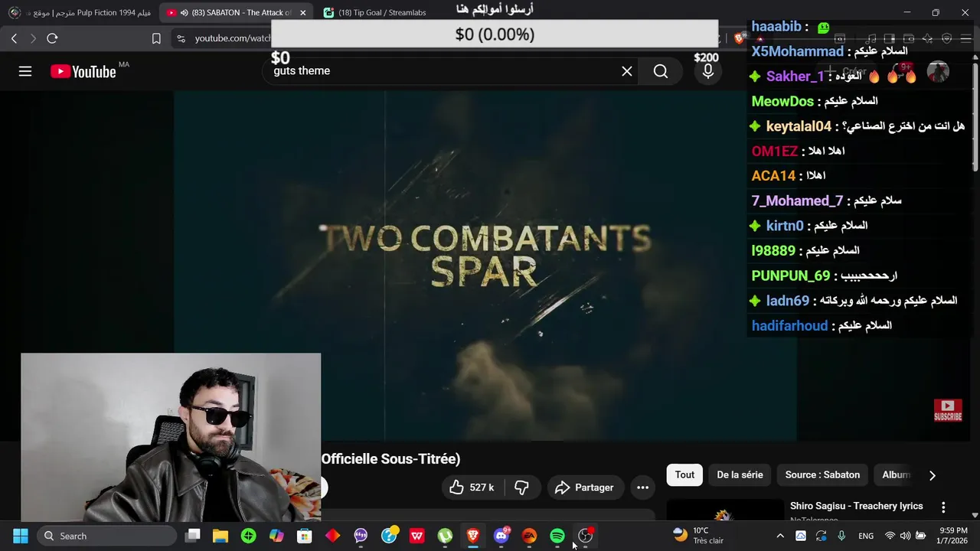Open the ENG language switcher

point(866,536)
